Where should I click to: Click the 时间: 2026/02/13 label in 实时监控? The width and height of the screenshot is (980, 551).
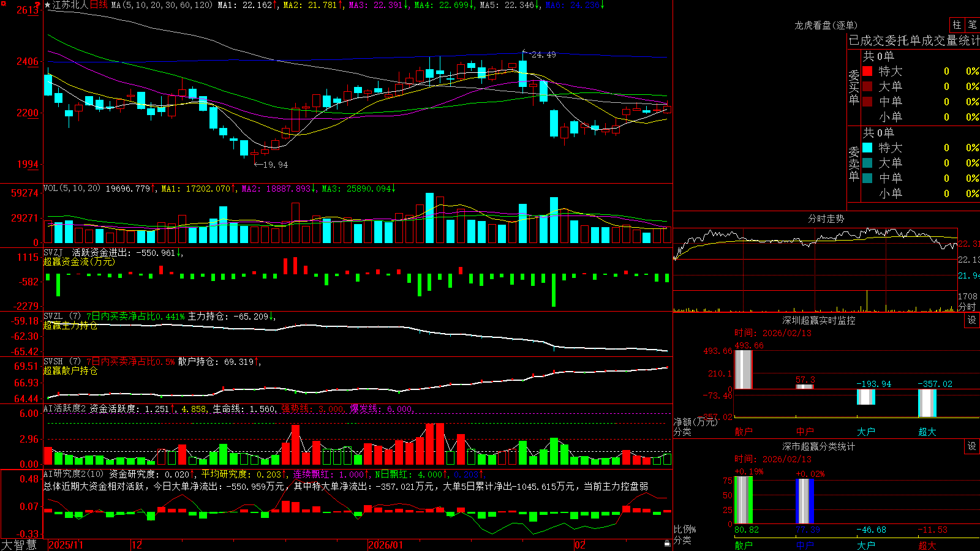(773, 333)
